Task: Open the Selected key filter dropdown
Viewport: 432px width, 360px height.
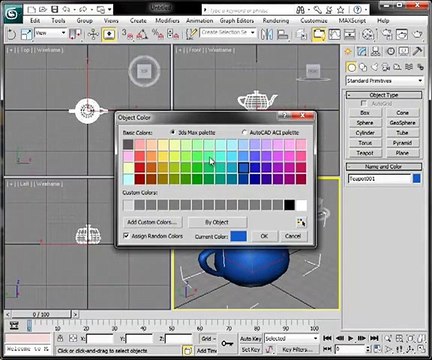Action: [x=292, y=339]
